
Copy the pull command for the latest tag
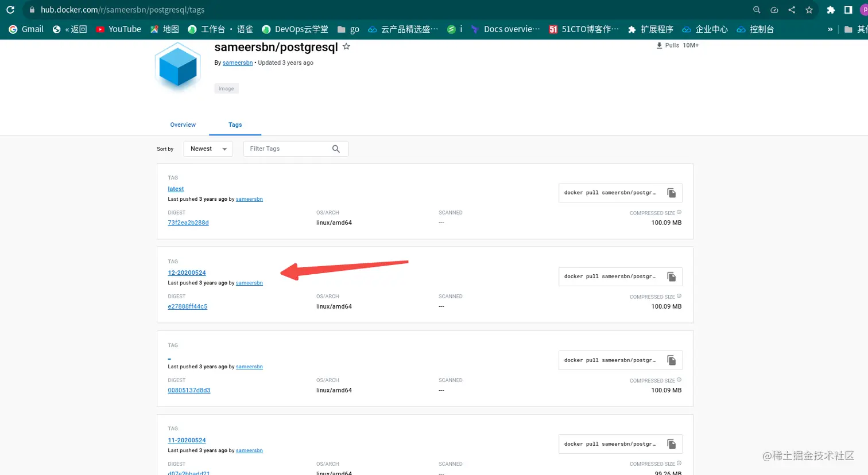pos(671,193)
